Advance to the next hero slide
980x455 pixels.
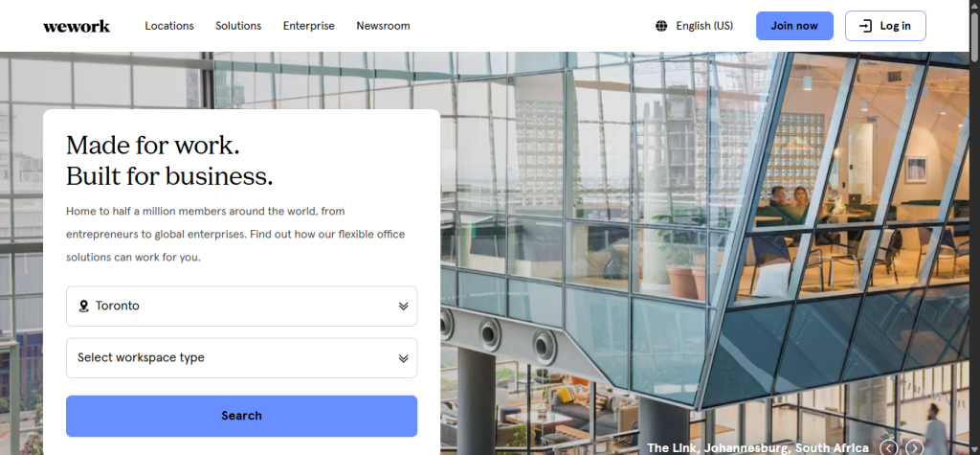915,447
